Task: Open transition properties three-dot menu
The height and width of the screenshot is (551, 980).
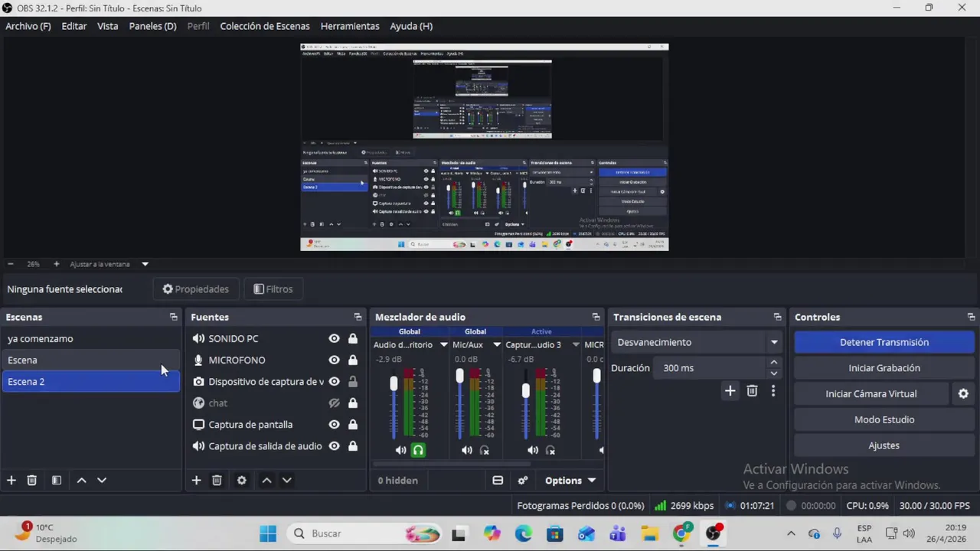Action: click(x=773, y=391)
